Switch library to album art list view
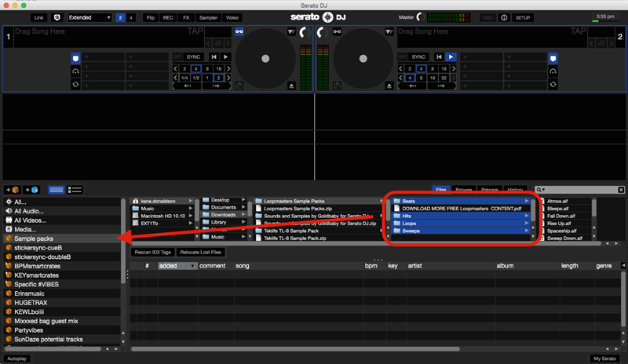 click(75, 190)
